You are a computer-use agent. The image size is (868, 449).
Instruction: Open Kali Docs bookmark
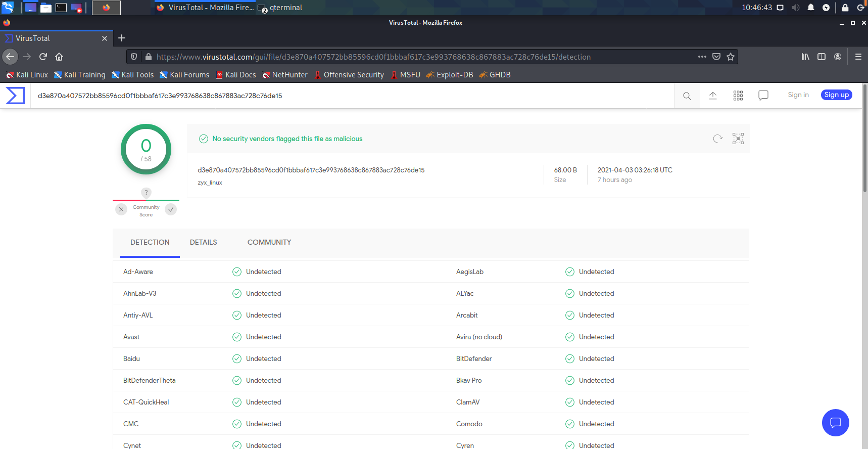[x=236, y=75]
